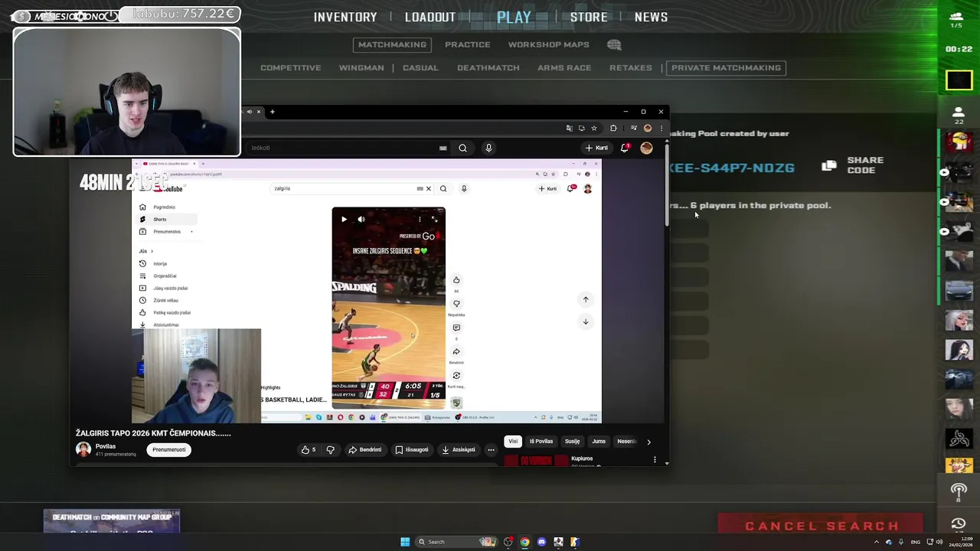Screen dimensions: 980x551
Task: Choose the ARMS RACE game mode
Action: point(564,67)
